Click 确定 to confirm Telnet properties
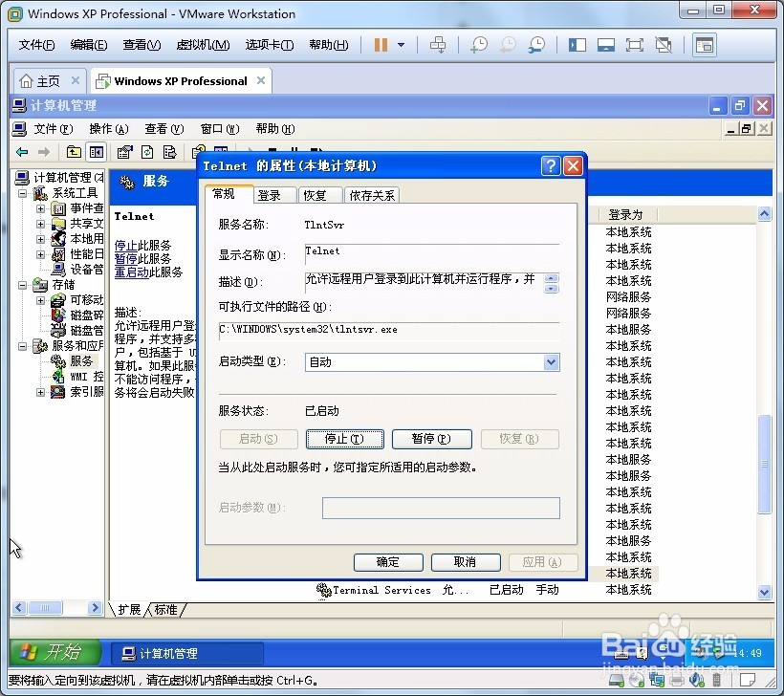 (388, 562)
